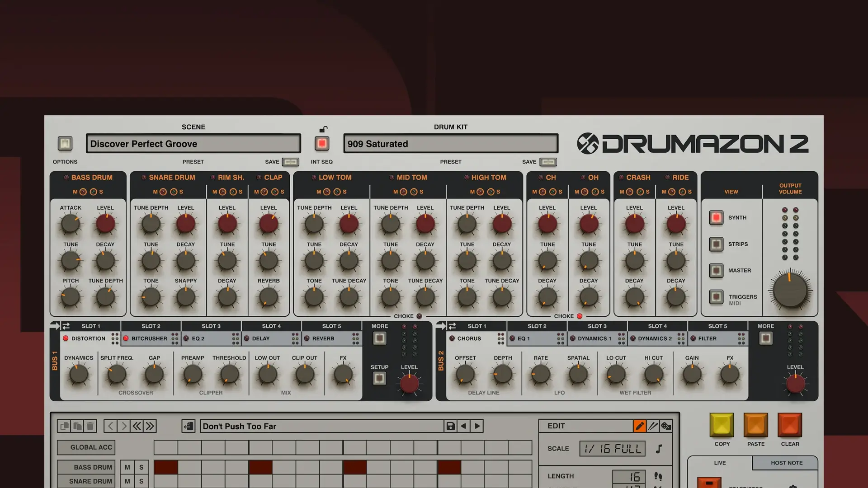Image resolution: width=868 pixels, height=488 pixels.
Task: Toggle the INT SEQ red button
Action: tap(322, 144)
